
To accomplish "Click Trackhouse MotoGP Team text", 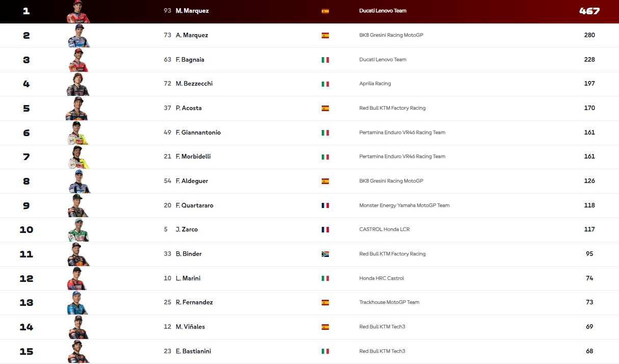I will (389, 302).
